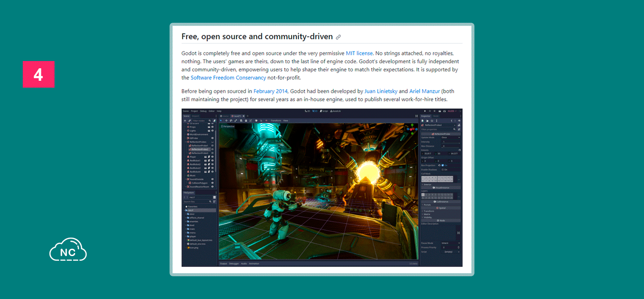Activate the viewport scale mode tool
This screenshot has width=644, height=299.
[x=236, y=120]
